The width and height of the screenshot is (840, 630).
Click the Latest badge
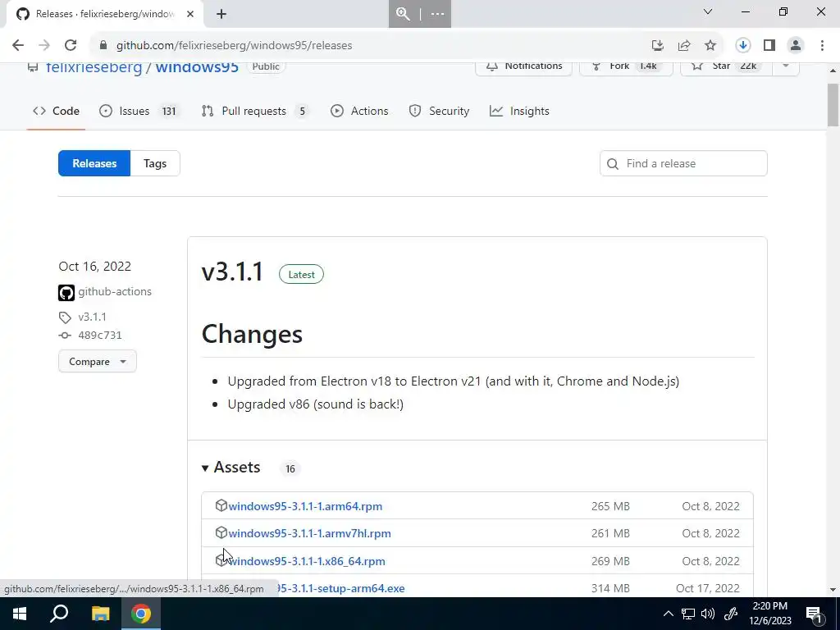coord(301,274)
